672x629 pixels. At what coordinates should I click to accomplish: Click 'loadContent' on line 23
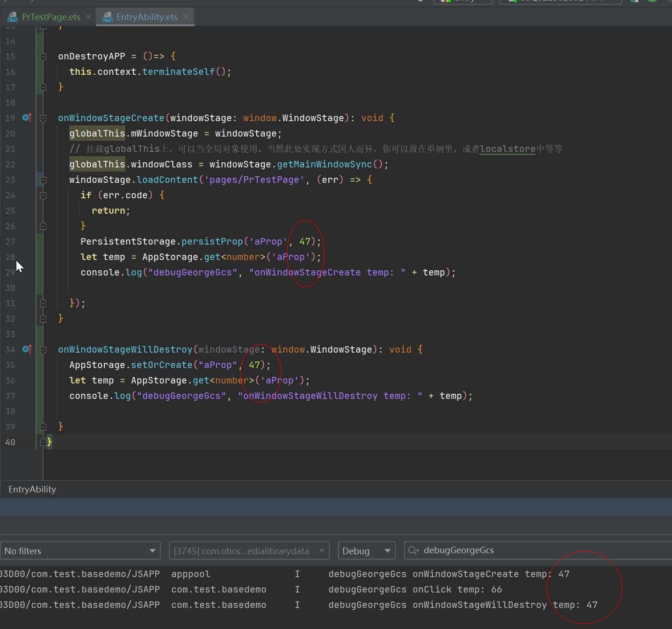[167, 180]
